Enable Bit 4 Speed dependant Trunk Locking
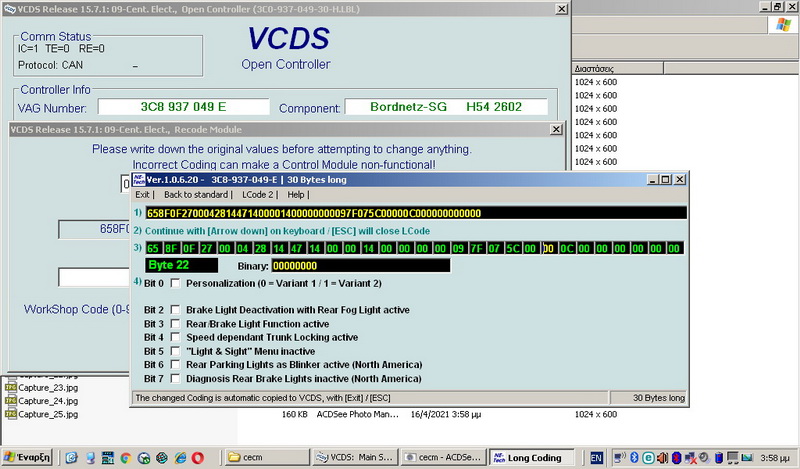This screenshot has height=469, width=800. [x=175, y=337]
